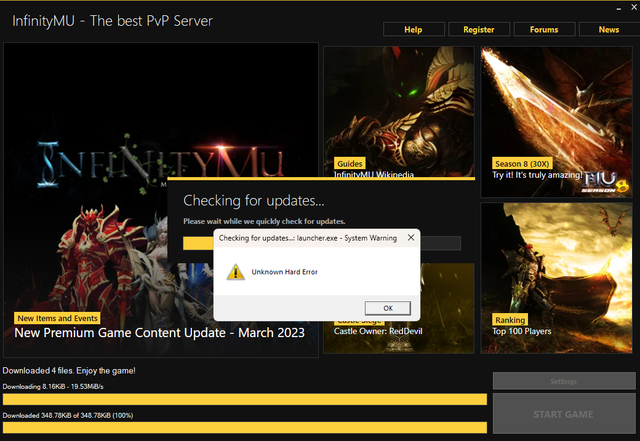The width and height of the screenshot is (640, 441).
Task: Click the disabled Settings button
Action: click(x=564, y=381)
